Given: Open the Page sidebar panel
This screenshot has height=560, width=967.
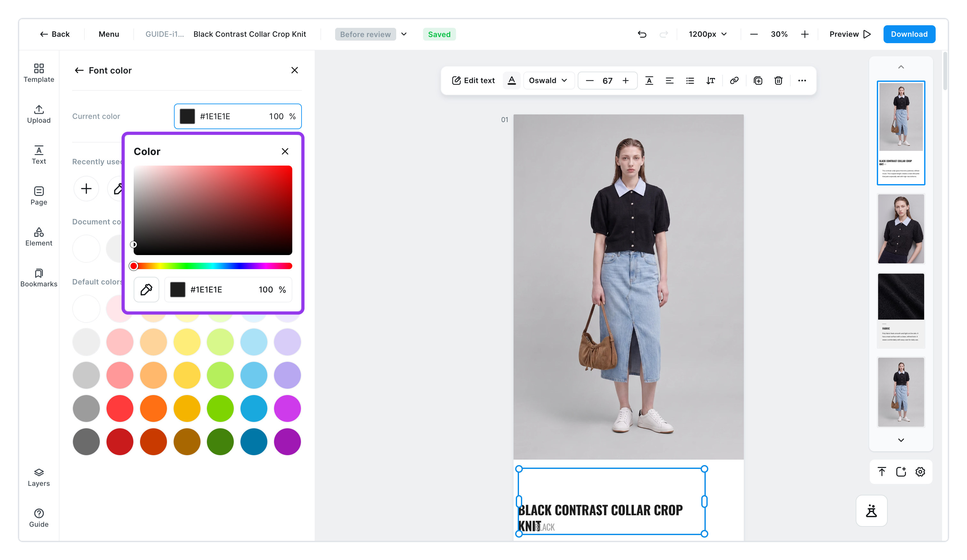Looking at the screenshot, I should tap(39, 196).
